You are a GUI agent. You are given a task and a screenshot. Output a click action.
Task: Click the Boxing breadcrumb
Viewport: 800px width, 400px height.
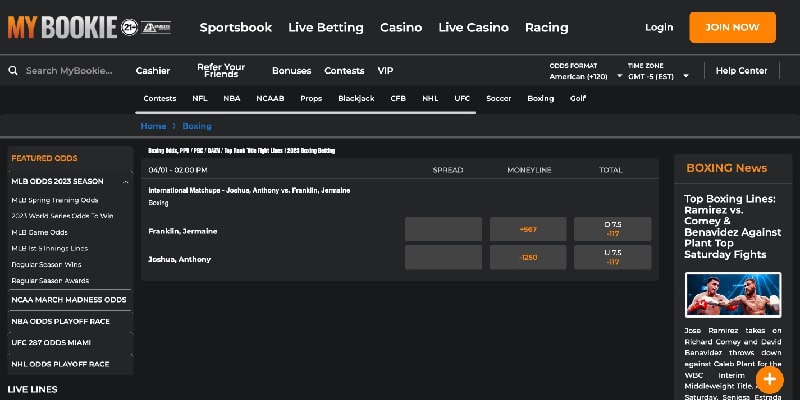pos(197,126)
